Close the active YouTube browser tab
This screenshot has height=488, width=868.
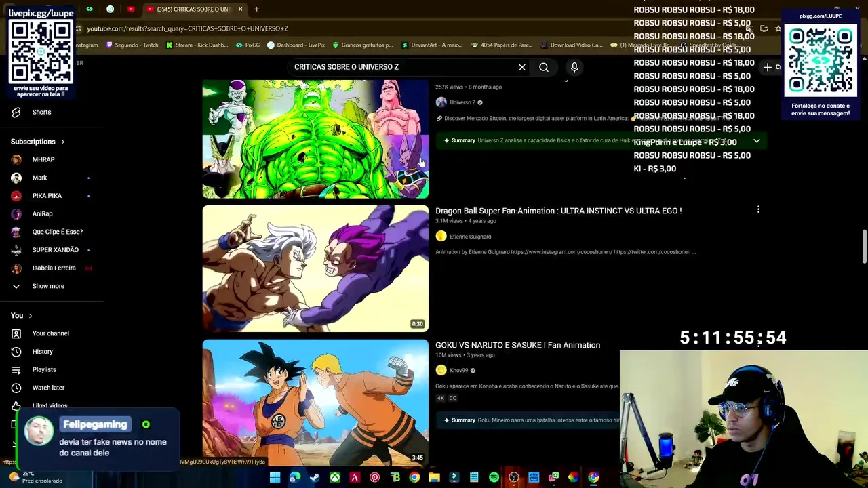[239, 9]
